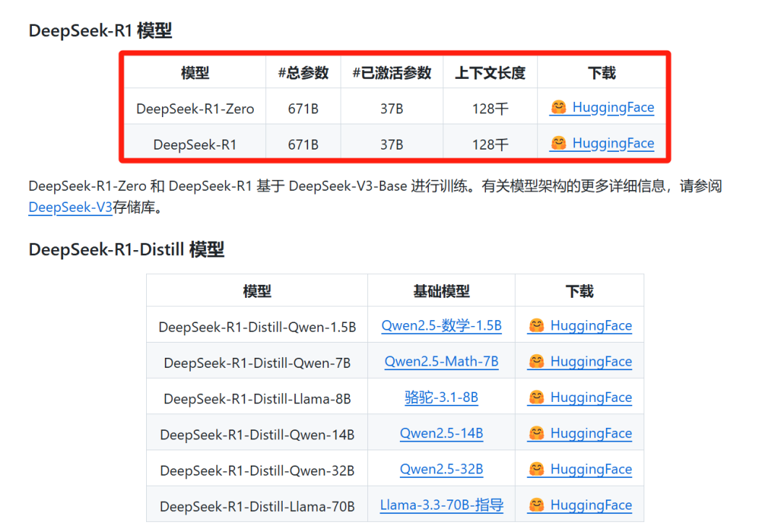Follow the 骆驼-3.1-8B base model link
Viewport: 781px width, 532px height.
441,397
